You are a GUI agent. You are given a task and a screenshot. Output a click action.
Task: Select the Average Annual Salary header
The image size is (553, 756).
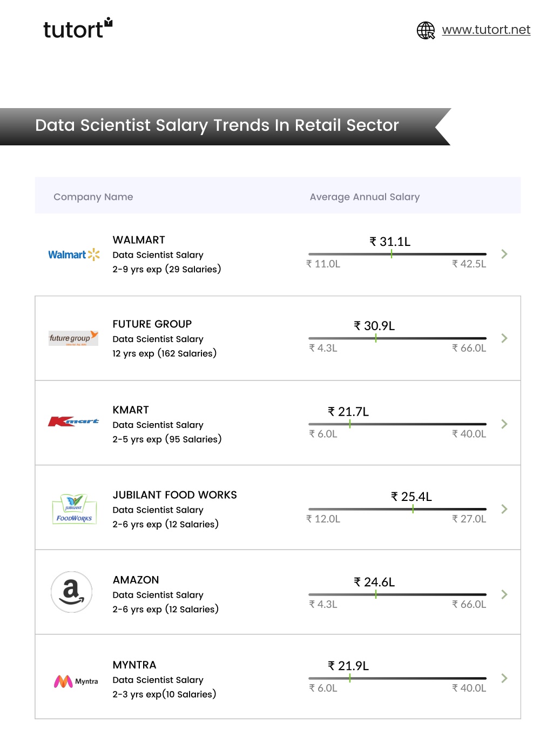(x=365, y=197)
